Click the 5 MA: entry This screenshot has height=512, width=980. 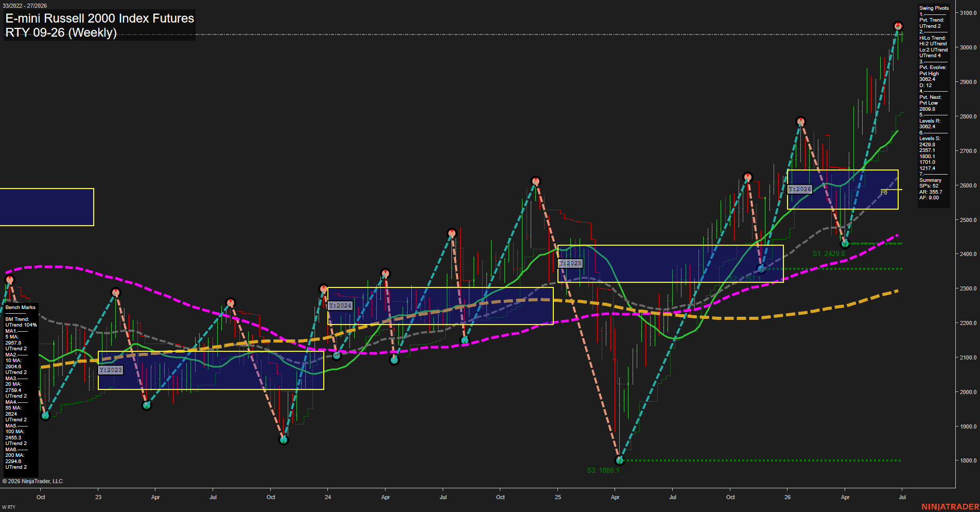point(13,337)
